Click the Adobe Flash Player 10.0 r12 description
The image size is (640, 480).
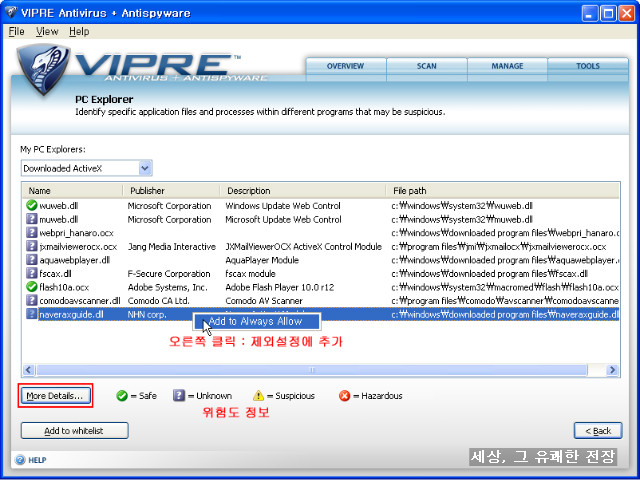click(280, 287)
